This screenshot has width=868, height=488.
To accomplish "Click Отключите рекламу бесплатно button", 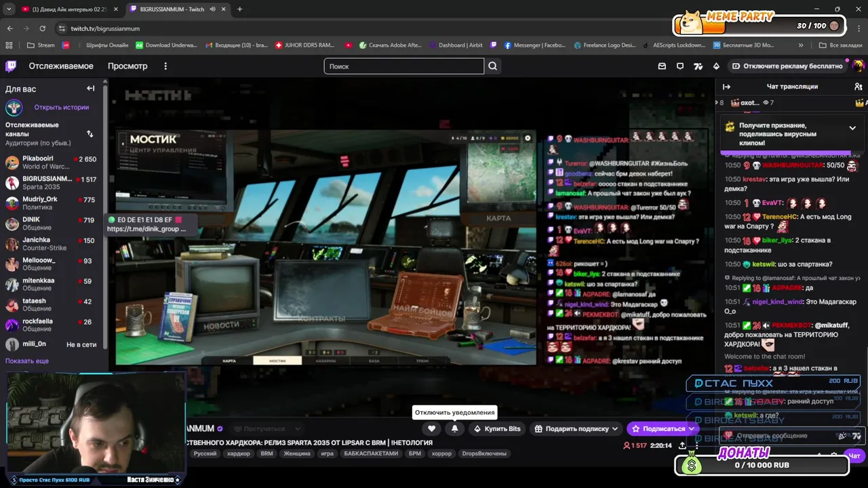I will [x=787, y=66].
